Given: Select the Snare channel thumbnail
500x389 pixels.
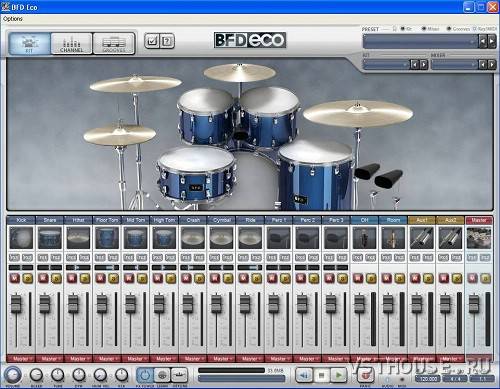Looking at the screenshot, I should coord(50,238).
